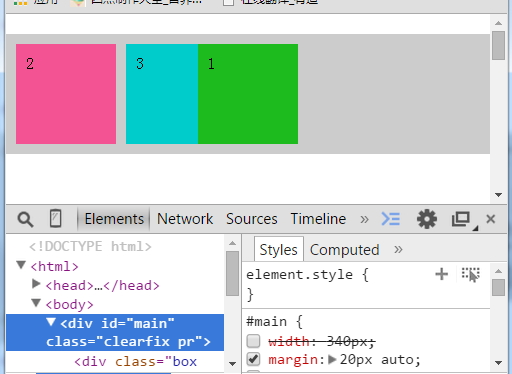Change the DevTools dock side icon
The width and height of the screenshot is (512, 374).
[461, 219]
